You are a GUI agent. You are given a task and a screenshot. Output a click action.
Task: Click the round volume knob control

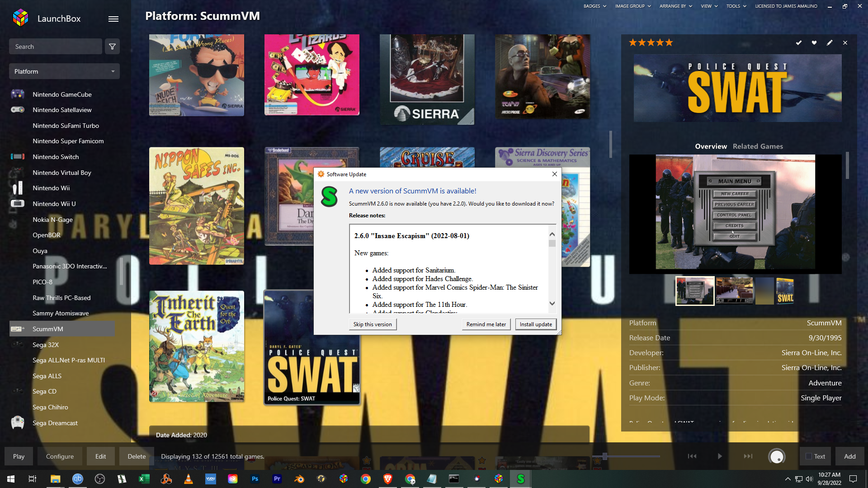[x=777, y=456]
